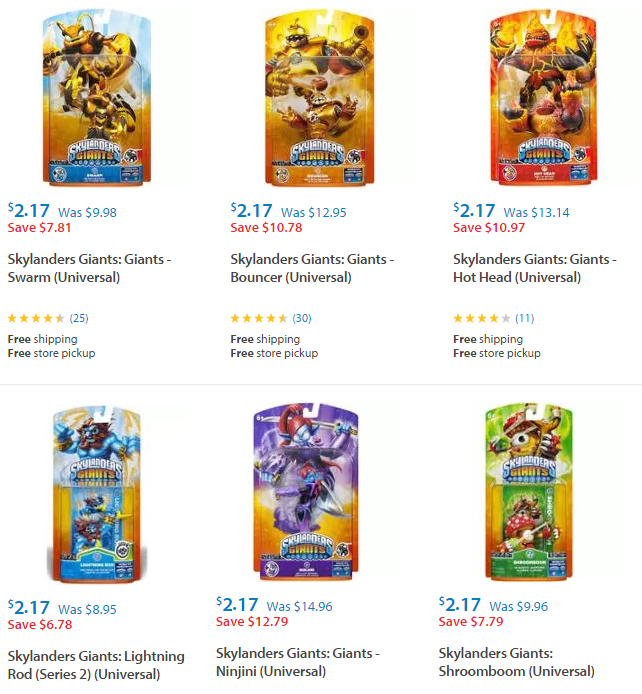Viewport: 642px width, 694px height.
Task: Open Lightning Rod (Series 2) title link
Action: 96,665
